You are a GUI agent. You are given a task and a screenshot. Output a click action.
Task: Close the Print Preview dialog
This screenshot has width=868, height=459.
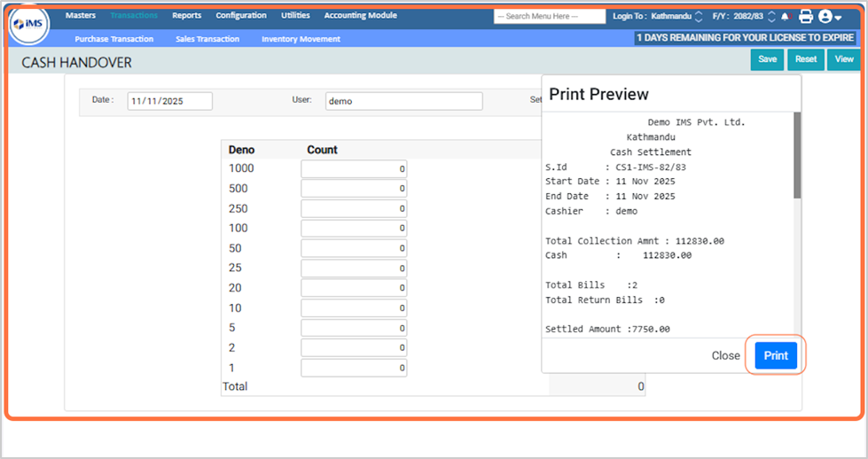725,355
